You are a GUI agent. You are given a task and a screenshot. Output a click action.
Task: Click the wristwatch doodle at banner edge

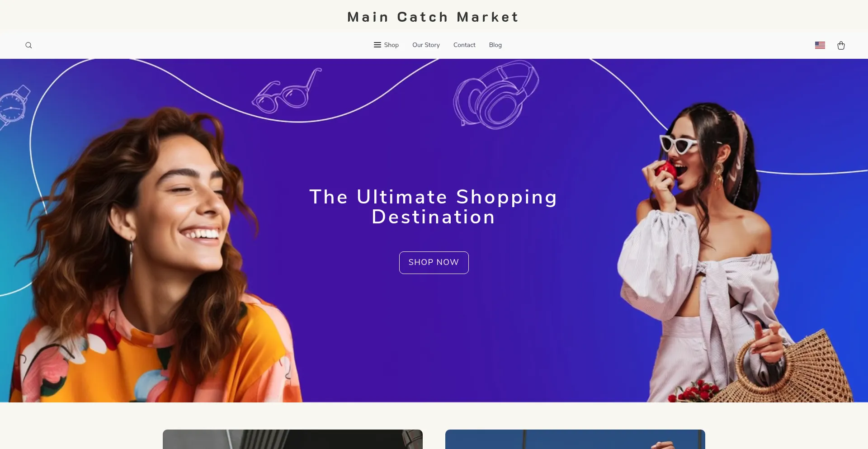(14, 107)
